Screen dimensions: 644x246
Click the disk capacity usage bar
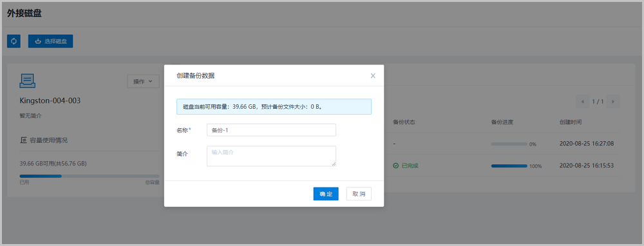pos(90,176)
